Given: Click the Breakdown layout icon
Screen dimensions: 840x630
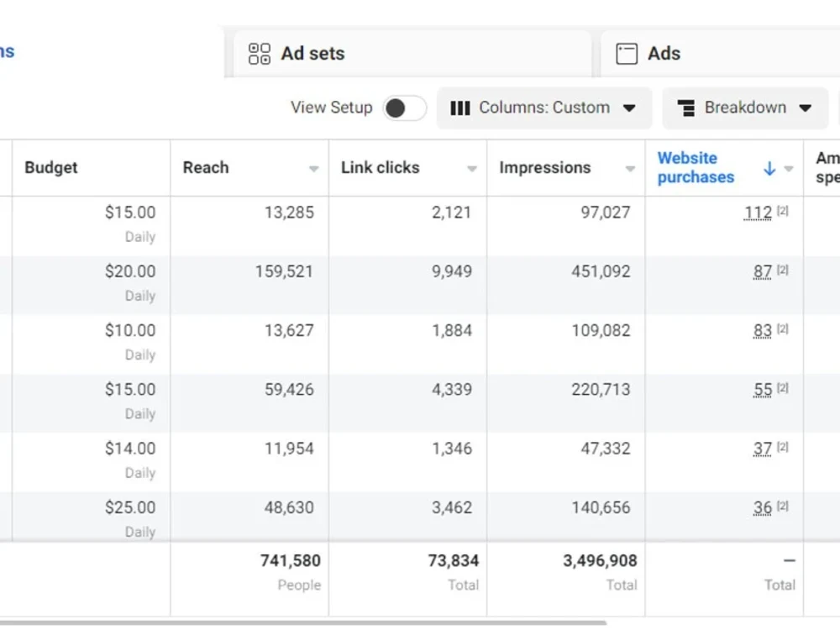Looking at the screenshot, I should pyautogui.click(x=685, y=108).
